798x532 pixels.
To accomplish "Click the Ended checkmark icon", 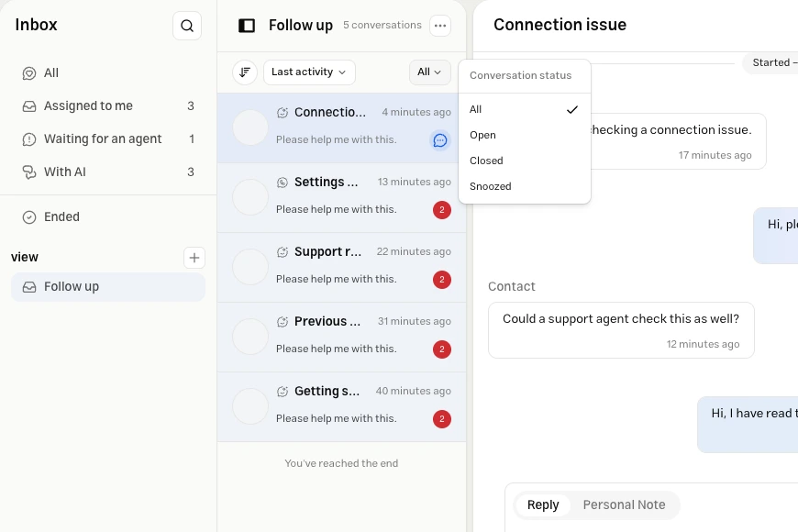I will (x=29, y=217).
